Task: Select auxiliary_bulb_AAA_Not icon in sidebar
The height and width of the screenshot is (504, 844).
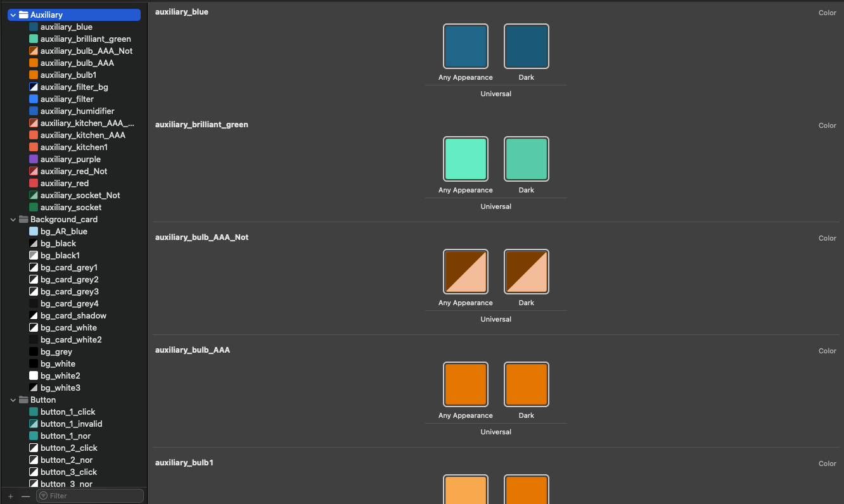Action: (x=34, y=51)
